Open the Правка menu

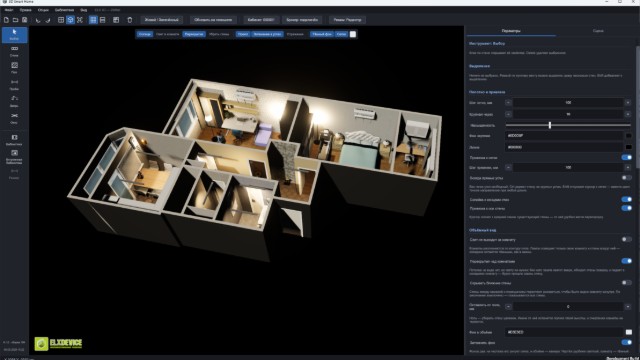[25, 10]
